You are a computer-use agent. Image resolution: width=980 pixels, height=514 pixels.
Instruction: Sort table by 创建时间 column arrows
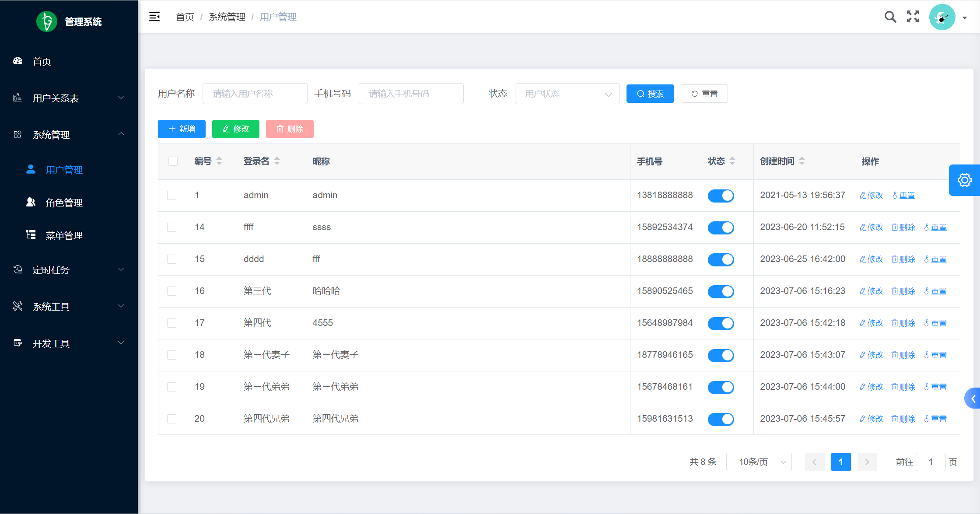point(802,161)
